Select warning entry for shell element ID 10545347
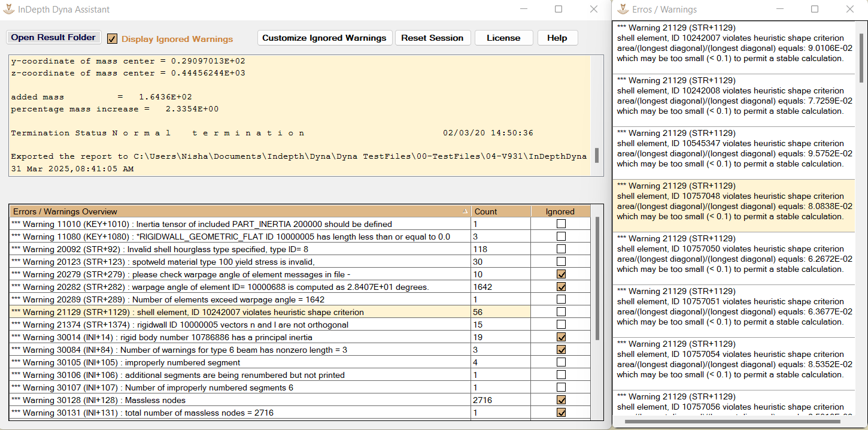This screenshot has width=868, height=430. (733, 153)
